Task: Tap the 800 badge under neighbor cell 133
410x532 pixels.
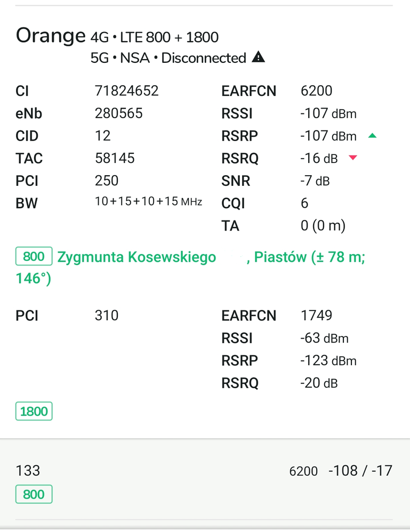Action: click(x=34, y=494)
